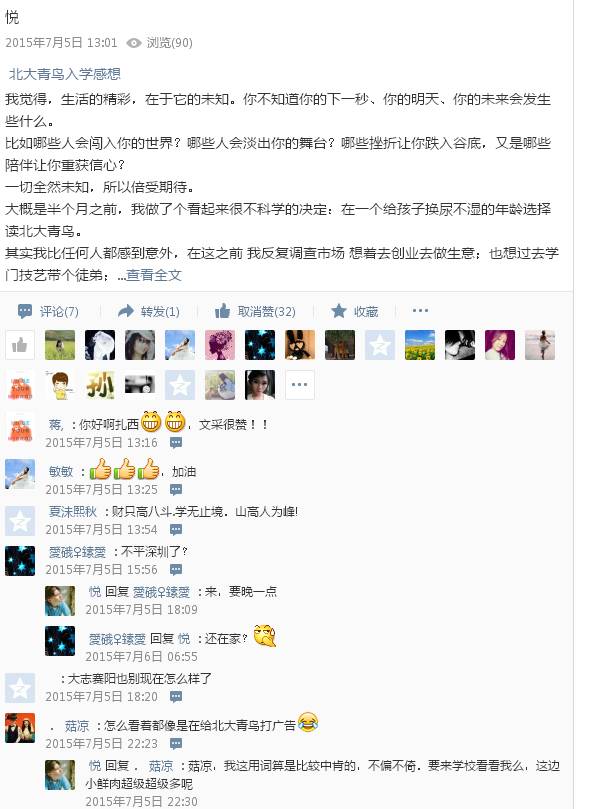Add the post to 收藏 favorites
This screenshot has width=594, height=809.
[355, 311]
